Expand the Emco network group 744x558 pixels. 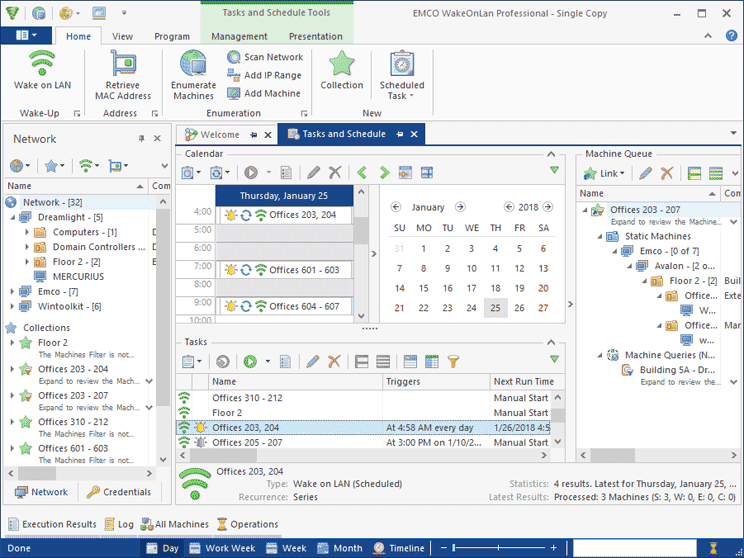click(x=12, y=291)
